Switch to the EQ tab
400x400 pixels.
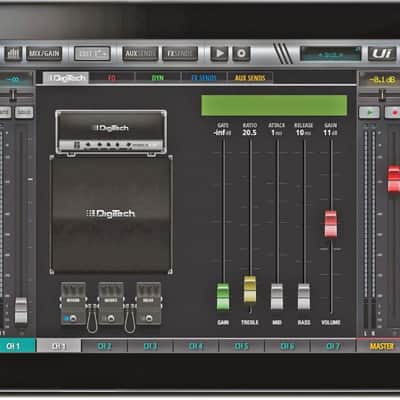(112, 78)
